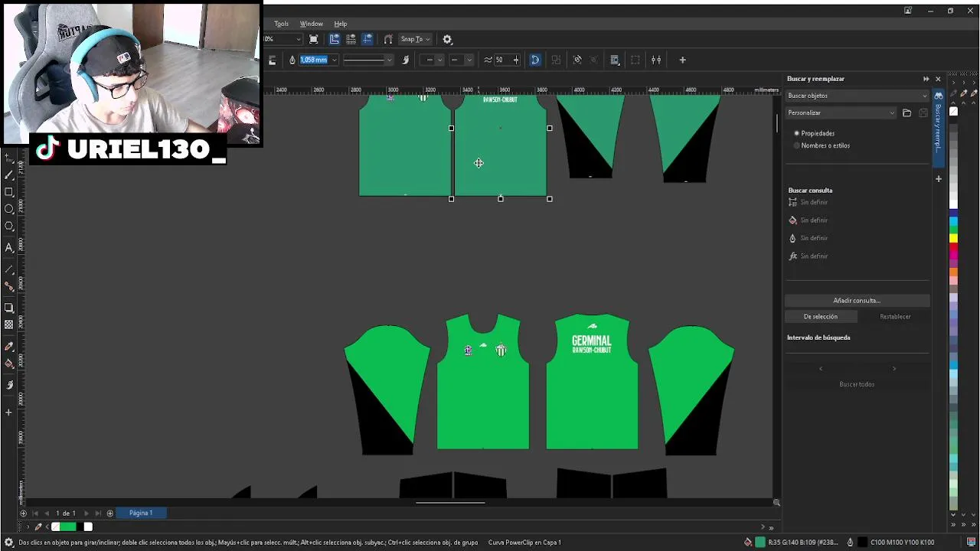Click the full-screen preview icon
This screenshot has height=551, width=980.
point(314,39)
